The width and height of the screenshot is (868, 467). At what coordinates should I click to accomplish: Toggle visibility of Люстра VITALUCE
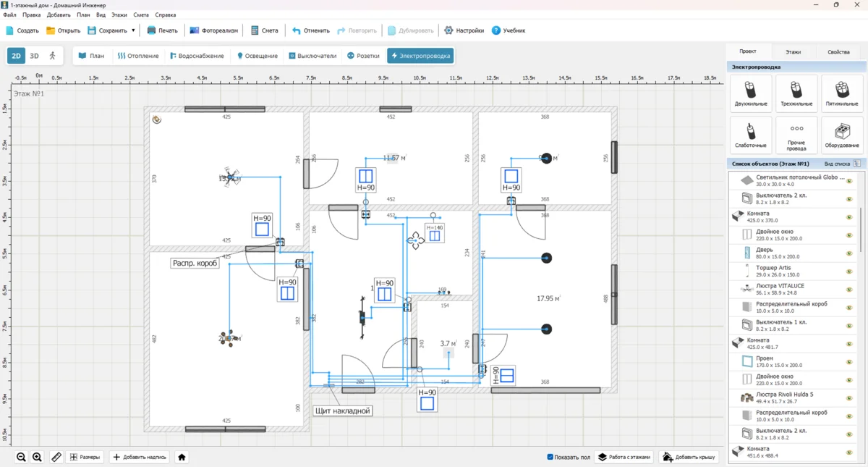click(849, 289)
